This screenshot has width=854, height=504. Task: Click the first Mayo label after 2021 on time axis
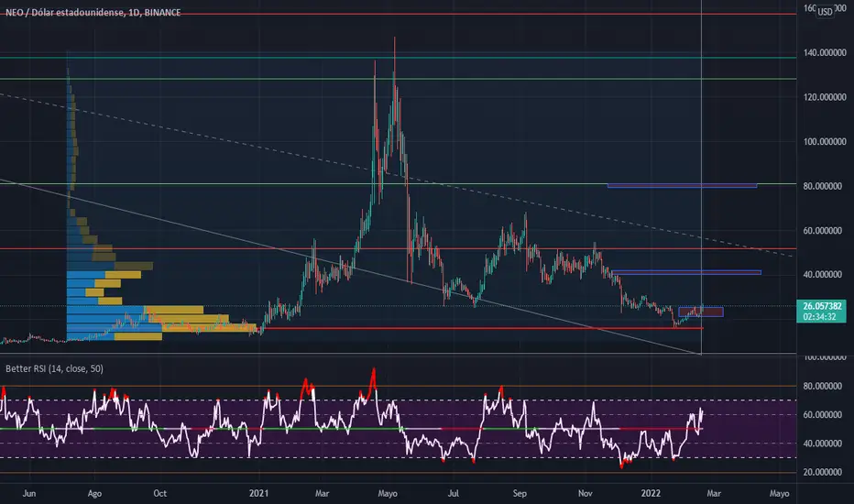tap(388, 493)
